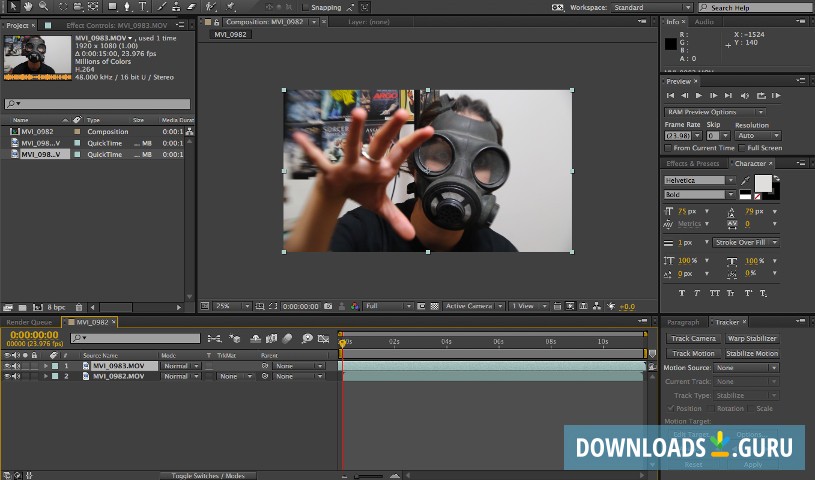Click the Track Camera button
Viewport: 815px width, 480px height.
693,339
